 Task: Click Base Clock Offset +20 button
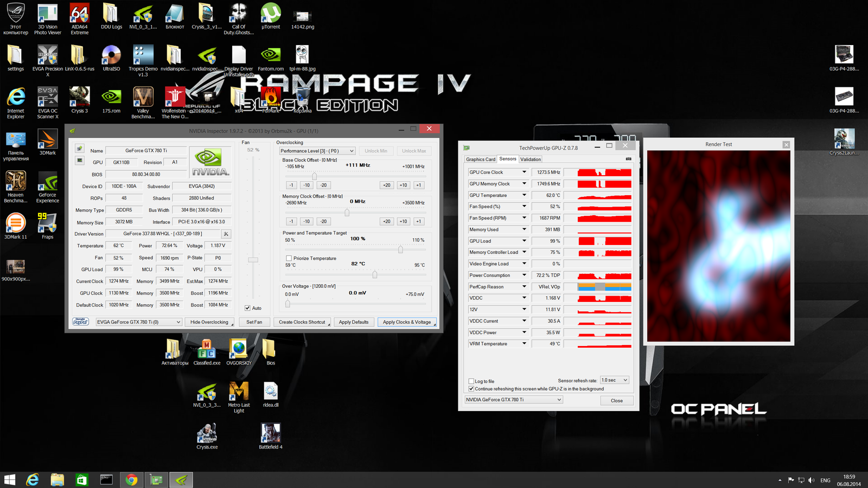[386, 185]
